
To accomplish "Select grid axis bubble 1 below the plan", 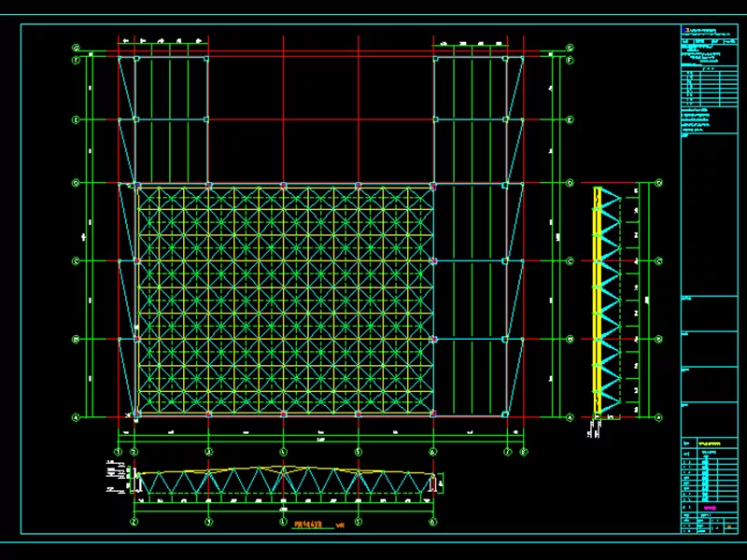I will pos(119,451).
